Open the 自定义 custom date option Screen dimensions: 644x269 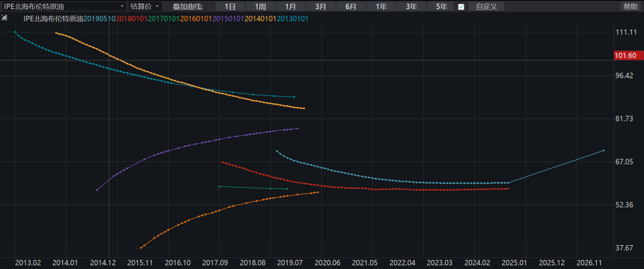tap(486, 6)
